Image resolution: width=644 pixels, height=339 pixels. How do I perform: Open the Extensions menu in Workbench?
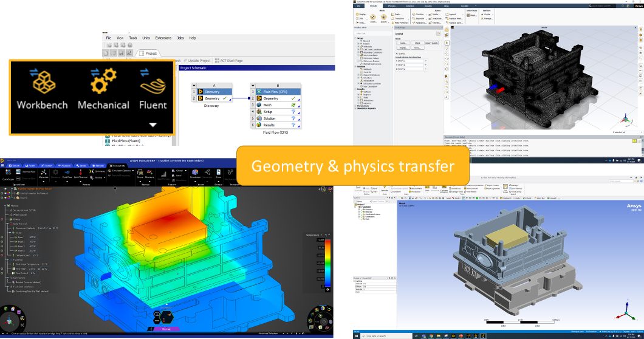(x=163, y=38)
